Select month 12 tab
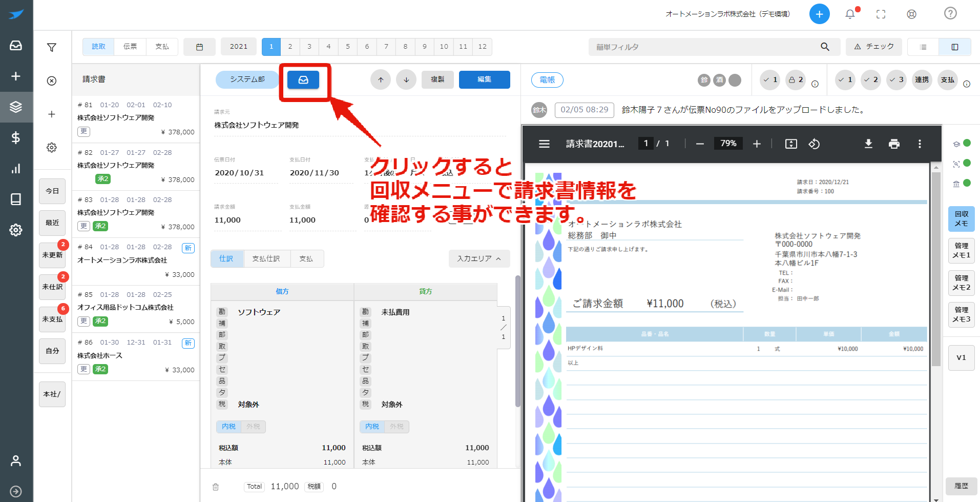The height and width of the screenshot is (502, 980). [482, 47]
